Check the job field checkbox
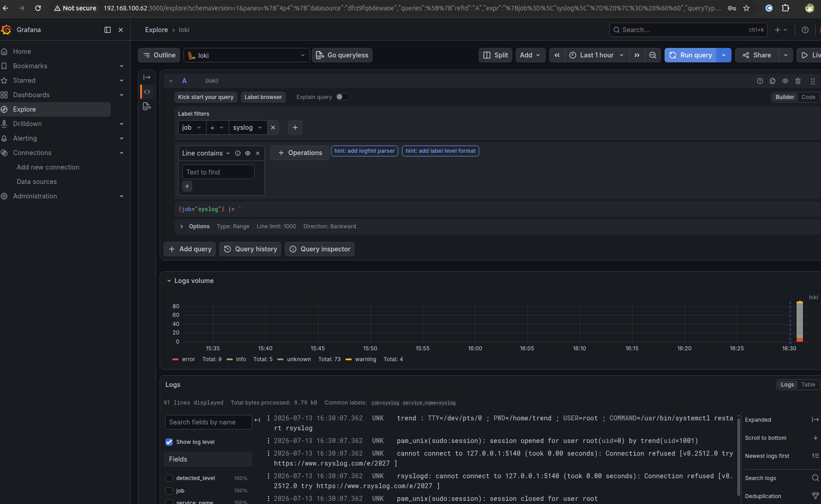Viewport: 821px width, 504px height. 169,491
